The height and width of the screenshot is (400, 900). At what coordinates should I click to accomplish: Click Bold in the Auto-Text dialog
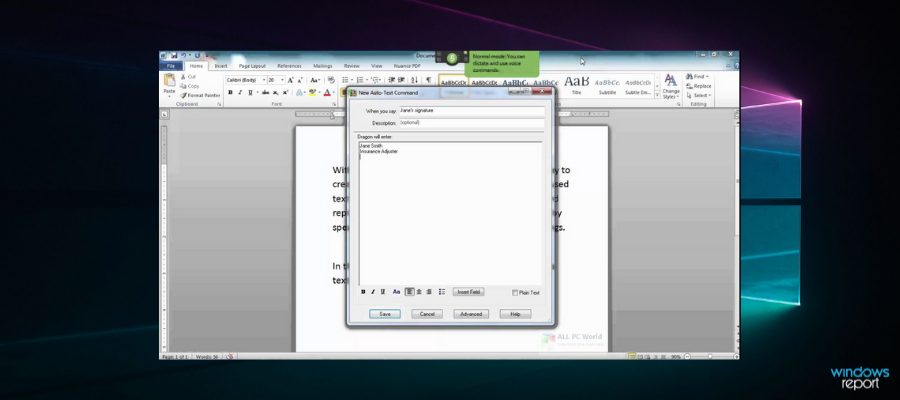pos(363,292)
